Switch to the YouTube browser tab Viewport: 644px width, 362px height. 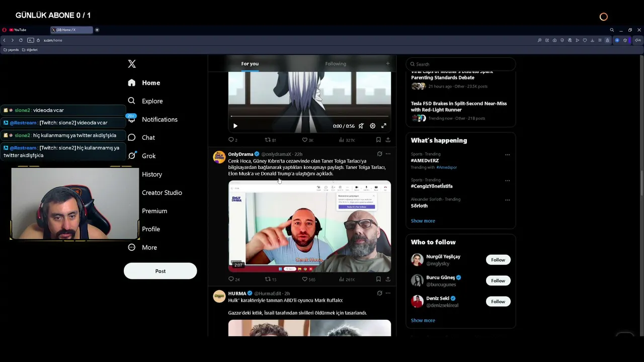point(28,30)
